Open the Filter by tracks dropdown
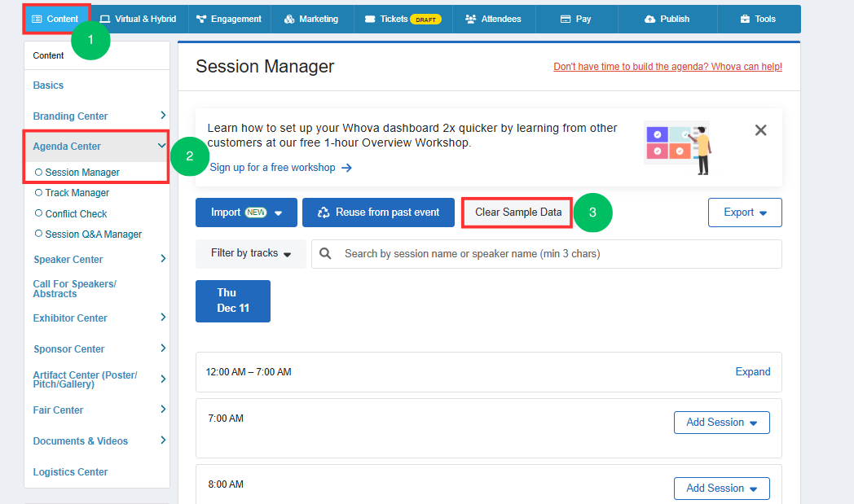854x504 pixels. pyautogui.click(x=251, y=254)
